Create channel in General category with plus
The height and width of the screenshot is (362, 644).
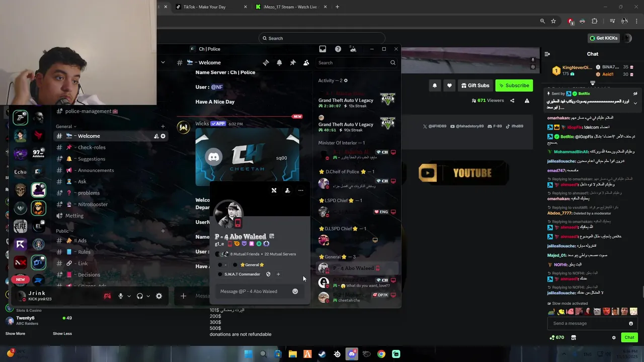(163, 126)
